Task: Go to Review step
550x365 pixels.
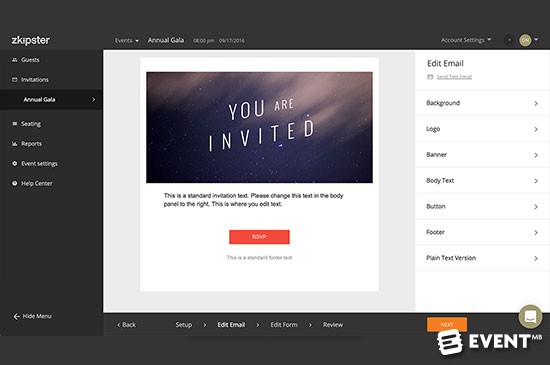Action: click(333, 325)
